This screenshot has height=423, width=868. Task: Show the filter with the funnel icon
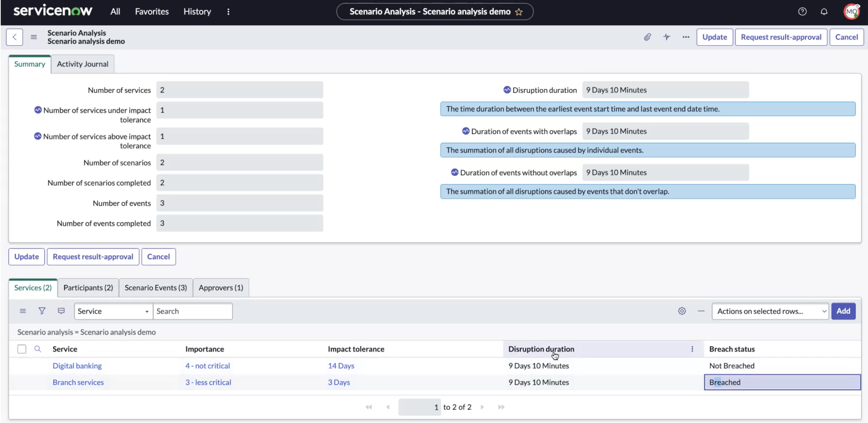coord(42,311)
